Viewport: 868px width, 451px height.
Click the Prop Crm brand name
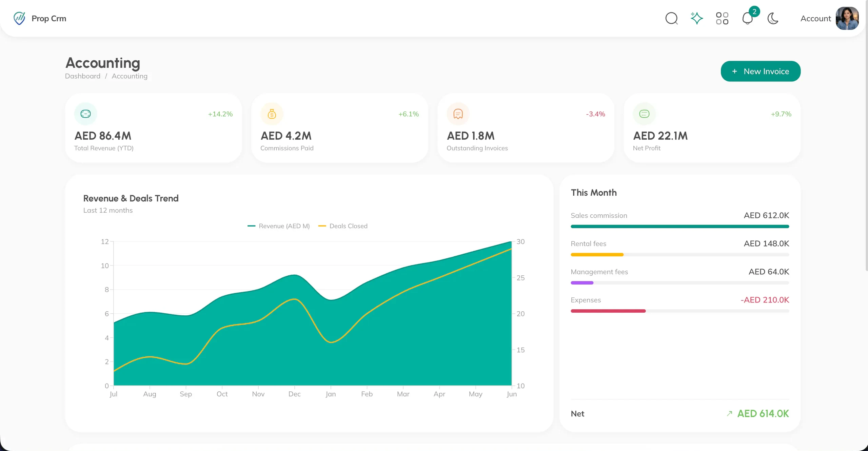(49, 18)
